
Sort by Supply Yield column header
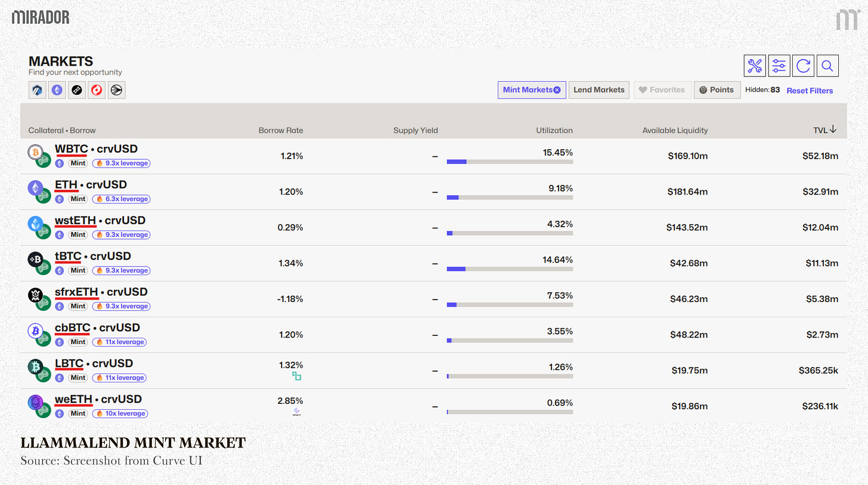416,130
